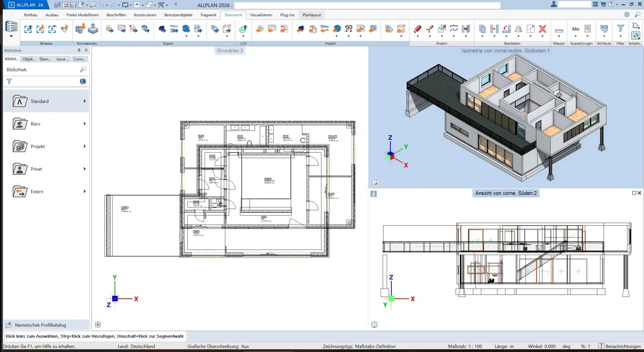Click the Isometrie von vorne/rechts title
Viewport: 644px width, 352px height.
[506, 51]
